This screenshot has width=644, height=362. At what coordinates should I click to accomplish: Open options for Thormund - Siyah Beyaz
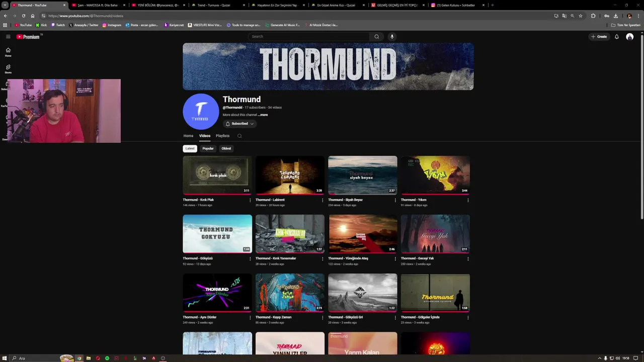[x=395, y=200]
